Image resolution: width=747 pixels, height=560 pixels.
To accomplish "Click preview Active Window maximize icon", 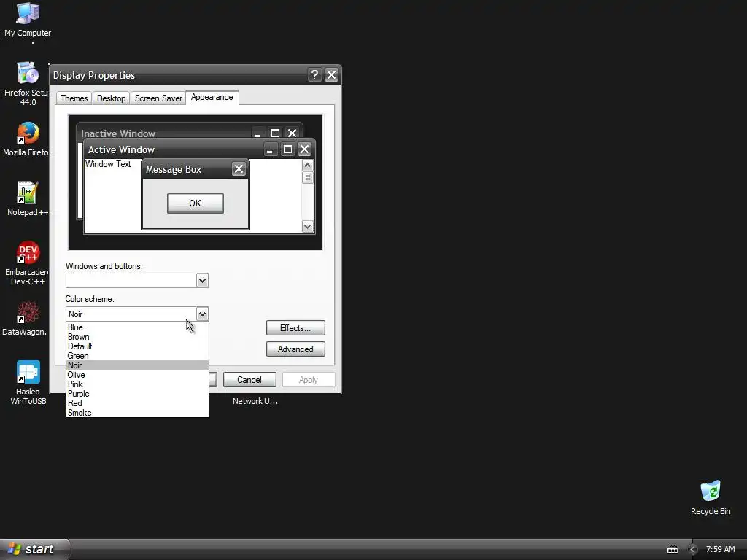I will [287, 149].
